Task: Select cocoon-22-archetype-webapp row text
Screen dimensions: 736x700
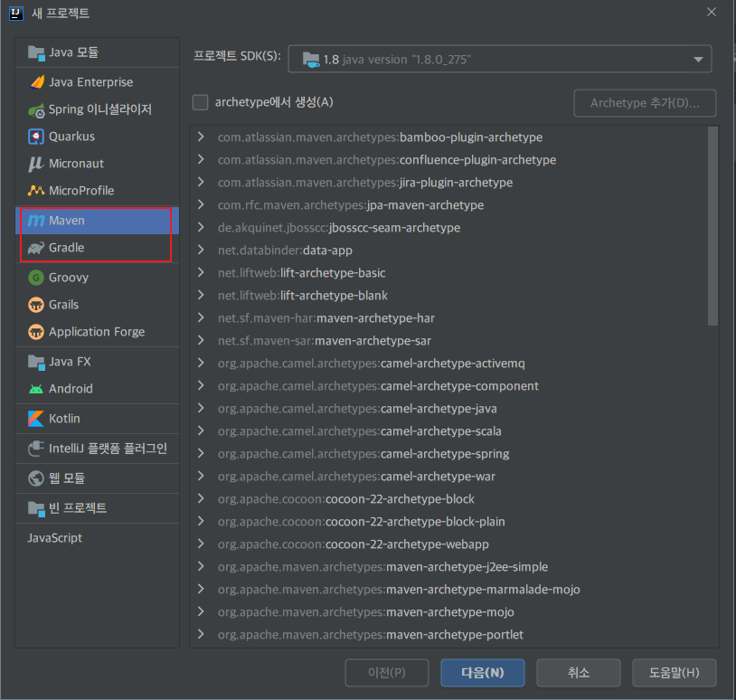Action: (x=354, y=544)
